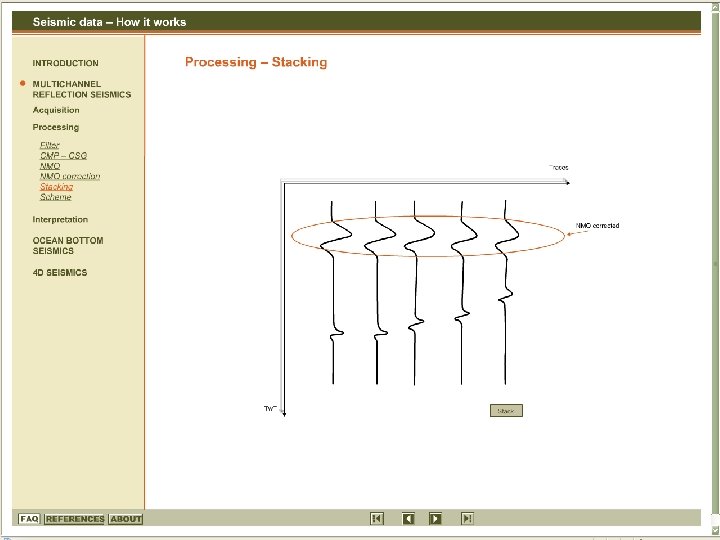This screenshot has width=720, height=540.
Task: Follow the NMO link
Action: [x=50, y=166]
